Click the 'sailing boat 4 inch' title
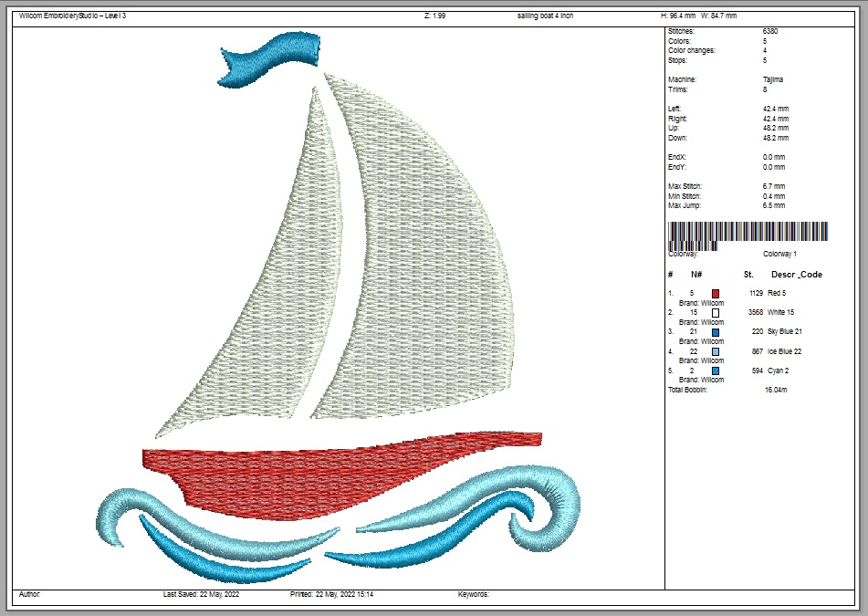Viewport: 868px width, 616px height. [x=544, y=16]
